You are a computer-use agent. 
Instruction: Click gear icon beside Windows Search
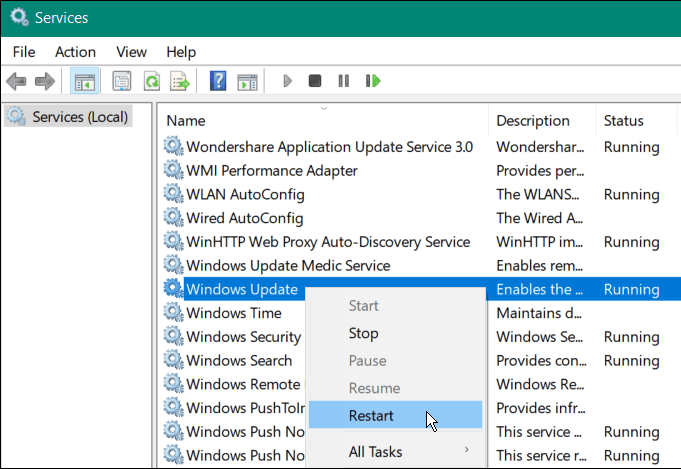tap(173, 360)
